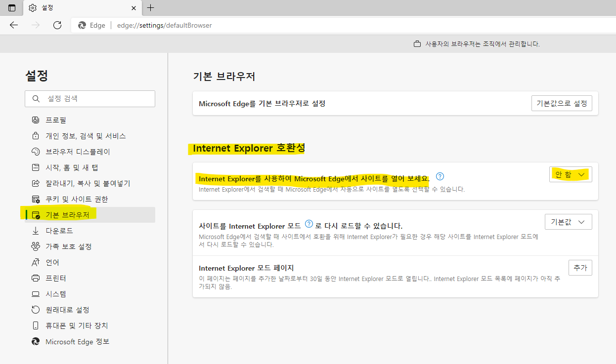Viewport: 616px width, 364px height.
Task: Open 프로필 settings page
Action: point(90,120)
